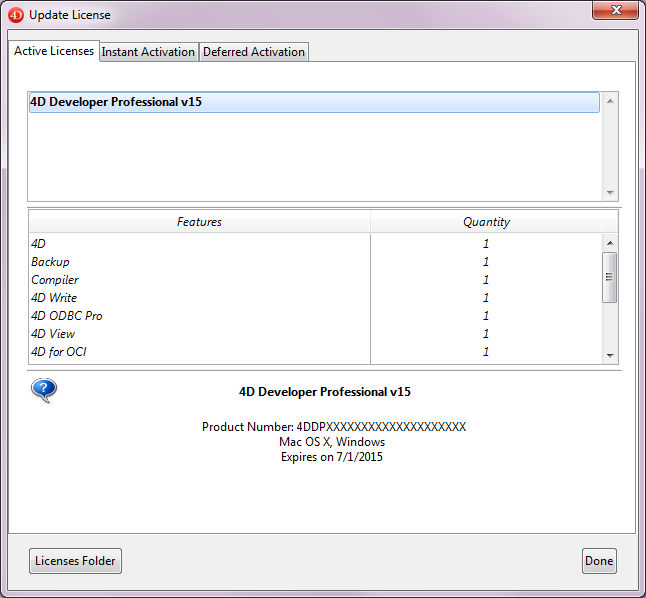Click the Done button
646x598 pixels.
point(599,561)
